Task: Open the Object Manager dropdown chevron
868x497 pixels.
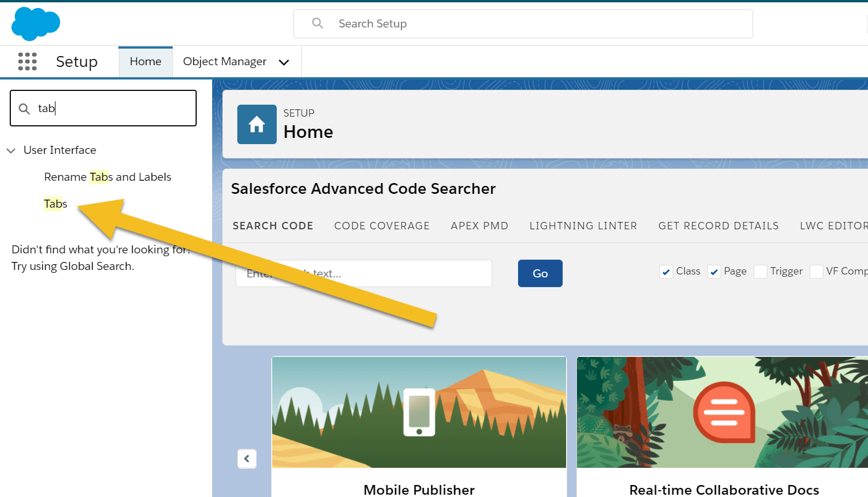Action: tap(284, 62)
